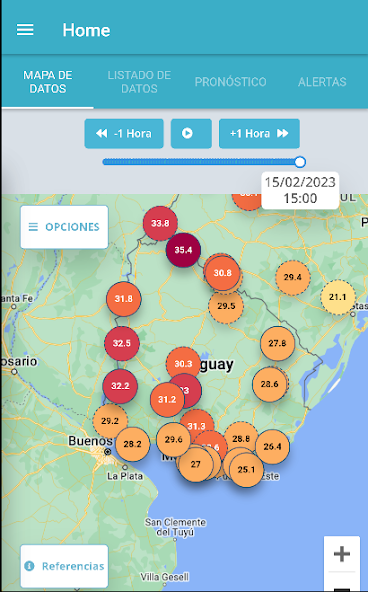Image resolution: width=368 pixels, height=592 pixels.
Task: Open the ALERTAS tab
Action: point(322,82)
